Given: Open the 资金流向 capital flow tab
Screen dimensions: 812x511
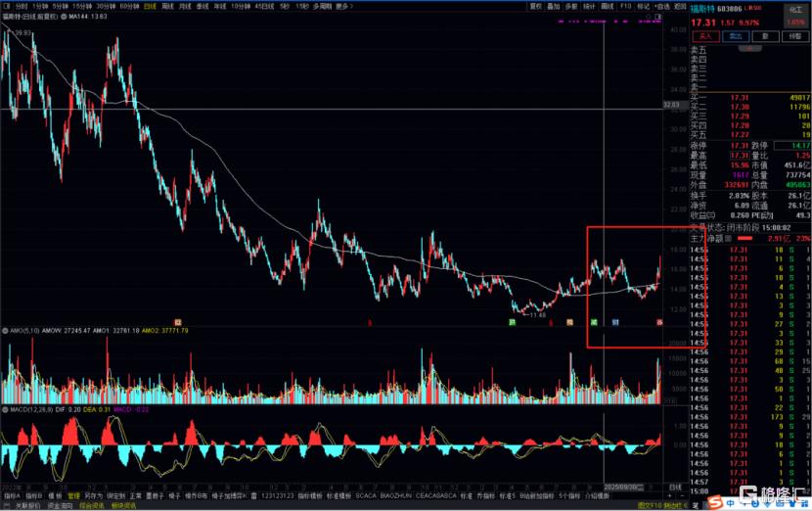Looking at the screenshot, I should [x=60, y=505].
